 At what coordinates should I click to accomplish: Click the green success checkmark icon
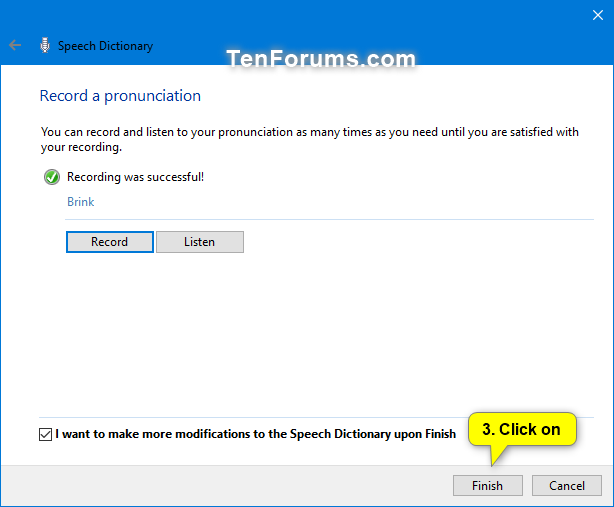(x=52, y=177)
